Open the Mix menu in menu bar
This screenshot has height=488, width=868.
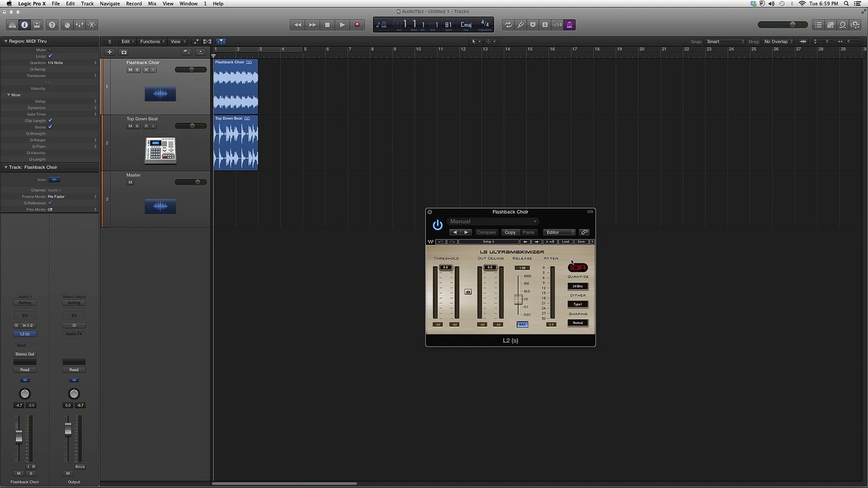pyautogui.click(x=152, y=3)
